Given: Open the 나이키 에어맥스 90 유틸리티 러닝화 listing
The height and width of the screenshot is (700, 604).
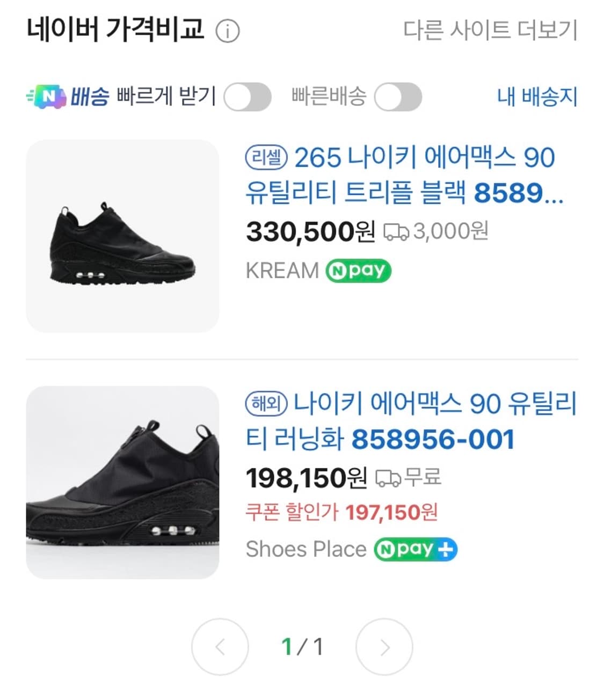Looking at the screenshot, I should (x=411, y=421).
